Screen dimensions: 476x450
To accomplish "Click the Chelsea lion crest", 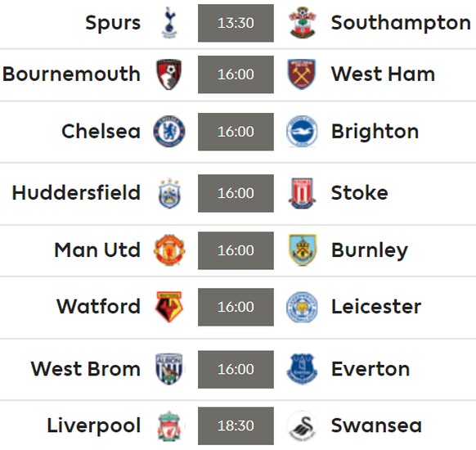I will (x=169, y=132).
